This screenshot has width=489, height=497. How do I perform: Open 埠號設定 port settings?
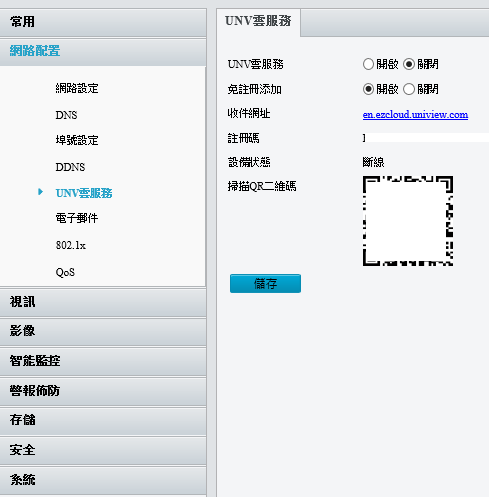point(77,140)
